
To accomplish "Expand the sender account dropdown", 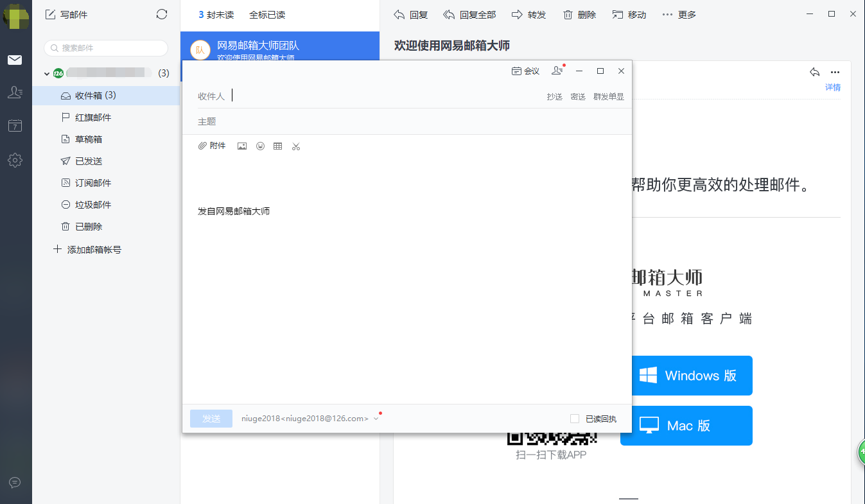I will coord(376,419).
